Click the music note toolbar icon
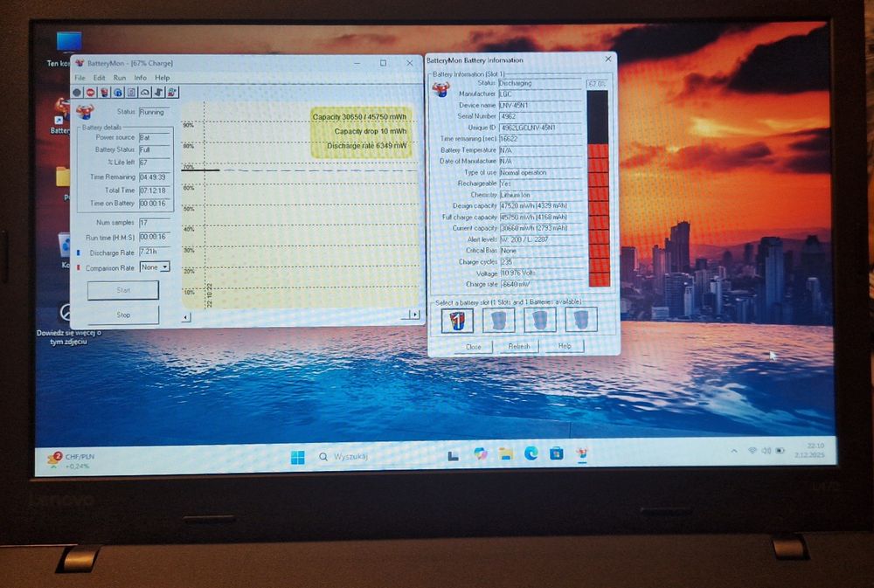Image resolution: width=874 pixels, height=588 pixels. point(158,93)
